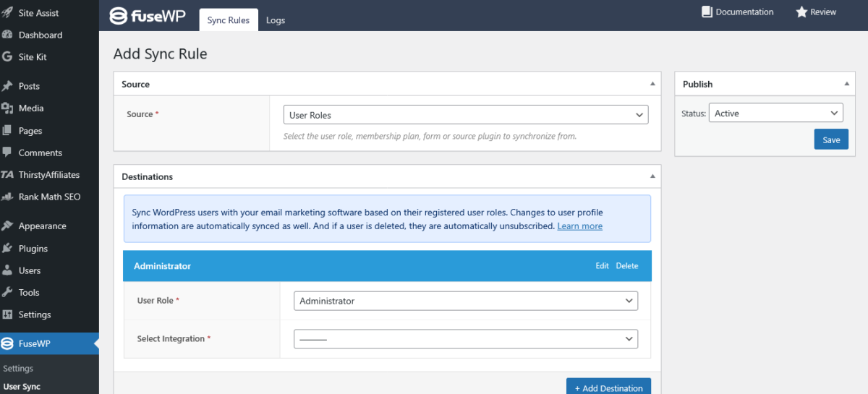Click the Review star icon
868x394 pixels.
tap(801, 12)
